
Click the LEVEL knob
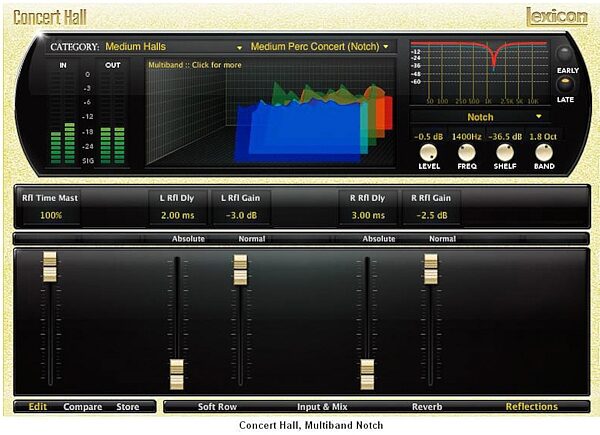point(429,152)
